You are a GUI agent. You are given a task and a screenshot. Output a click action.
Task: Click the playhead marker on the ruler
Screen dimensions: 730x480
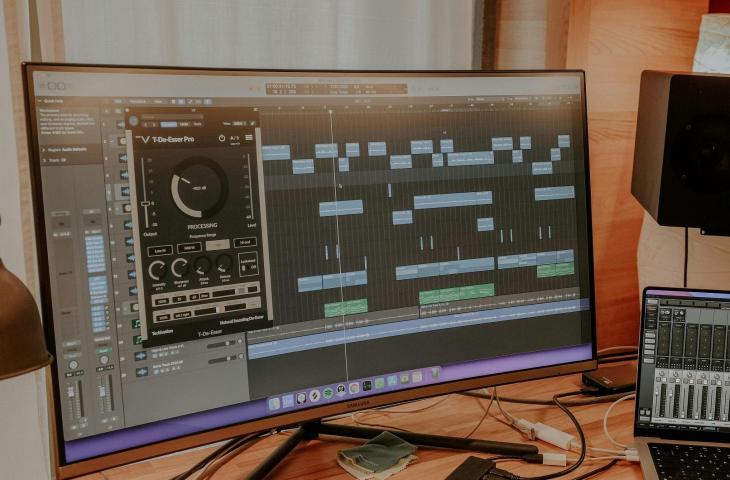point(331,112)
